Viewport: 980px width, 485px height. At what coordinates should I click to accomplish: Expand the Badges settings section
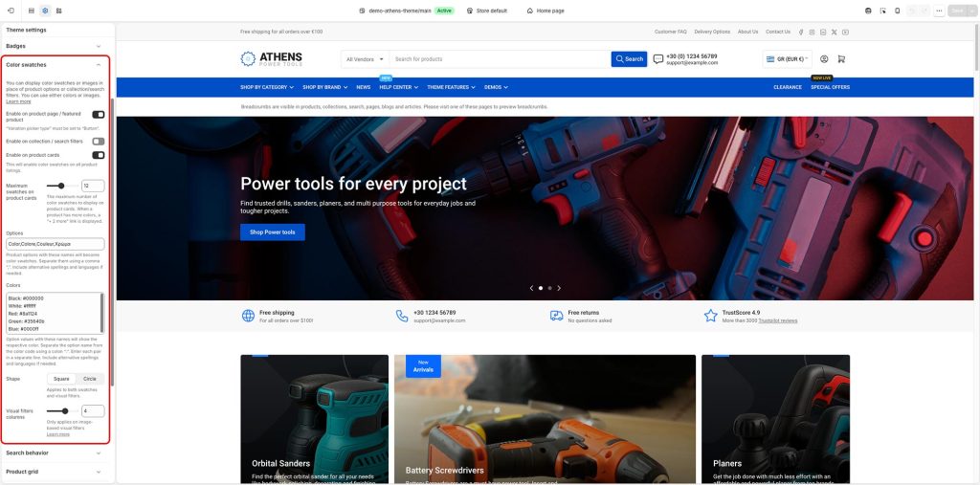(54, 46)
